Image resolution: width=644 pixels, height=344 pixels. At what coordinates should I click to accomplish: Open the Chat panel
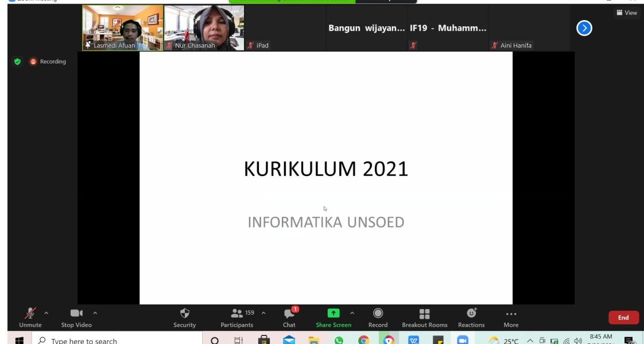(289, 318)
